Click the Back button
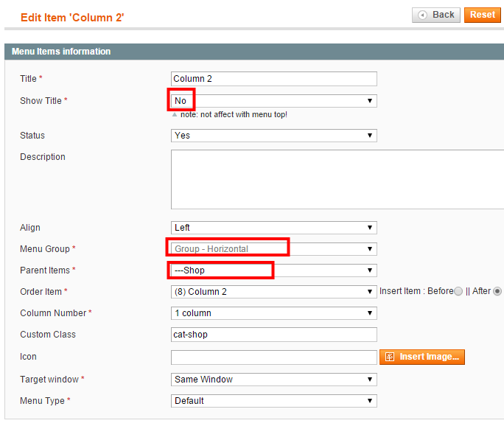Viewport: 504px width, 426px height. pos(436,15)
